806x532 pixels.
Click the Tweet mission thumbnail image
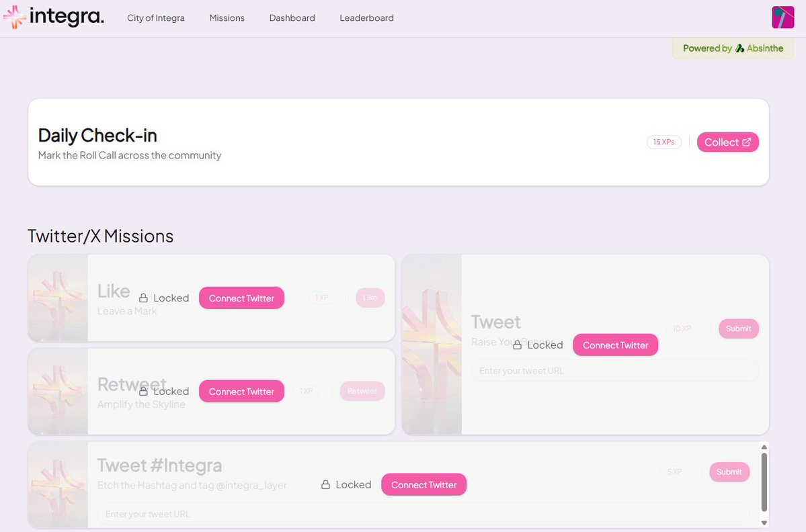point(432,345)
